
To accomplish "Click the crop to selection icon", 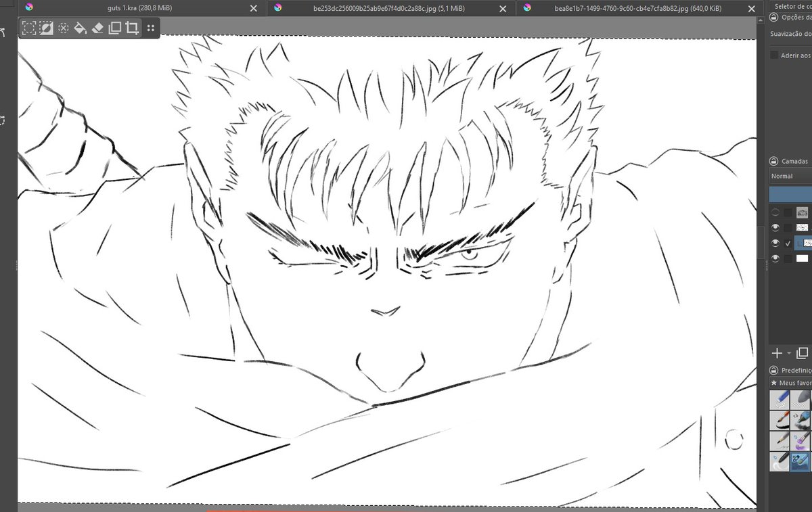I will 132,28.
